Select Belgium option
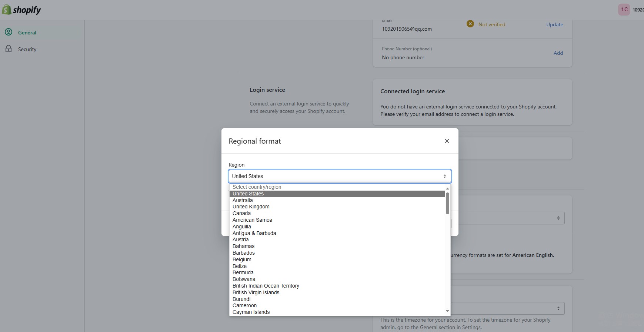 coord(337,259)
